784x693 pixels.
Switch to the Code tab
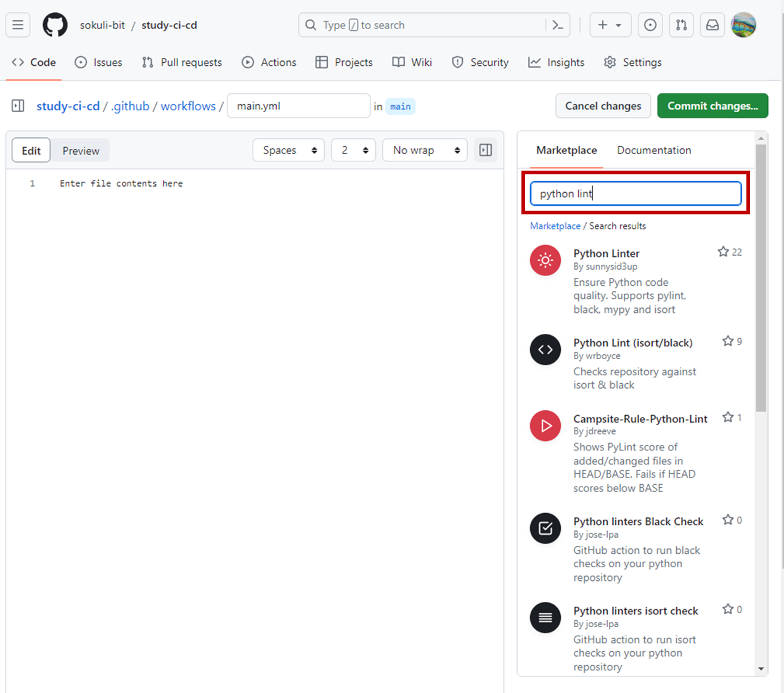[34, 62]
